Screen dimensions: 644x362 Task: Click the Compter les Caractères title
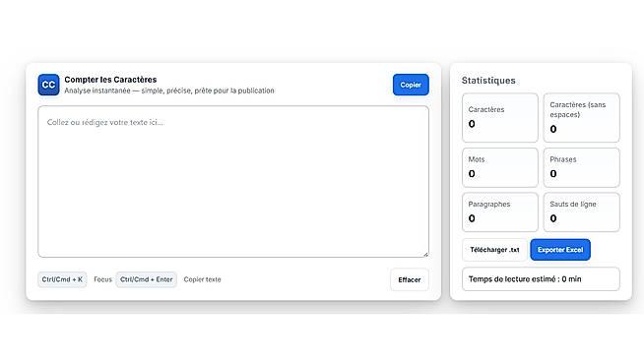pos(110,80)
